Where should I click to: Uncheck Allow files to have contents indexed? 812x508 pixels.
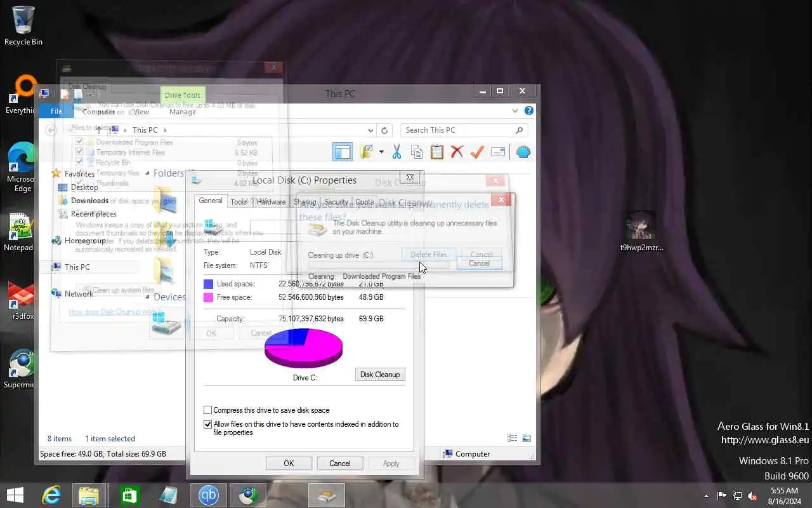(207, 424)
